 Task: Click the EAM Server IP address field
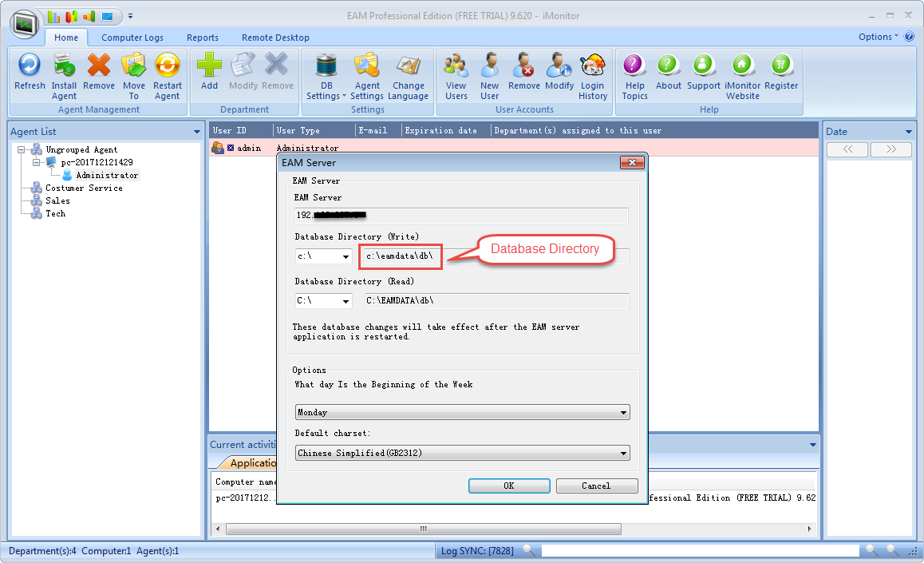461,216
